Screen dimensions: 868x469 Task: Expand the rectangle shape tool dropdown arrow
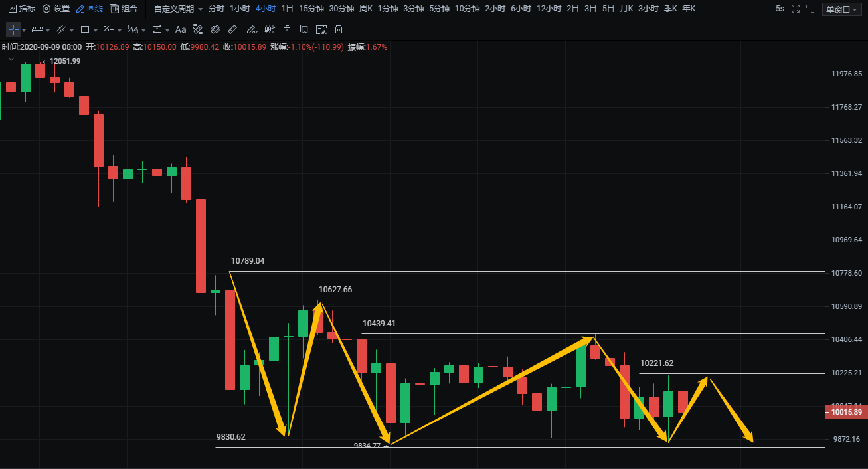(95, 31)
